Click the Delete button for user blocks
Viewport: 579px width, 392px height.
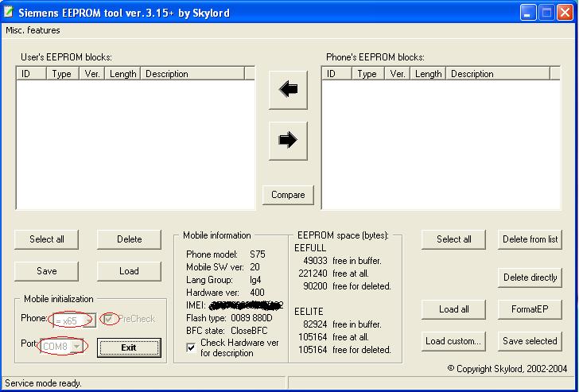coord(129,239)
